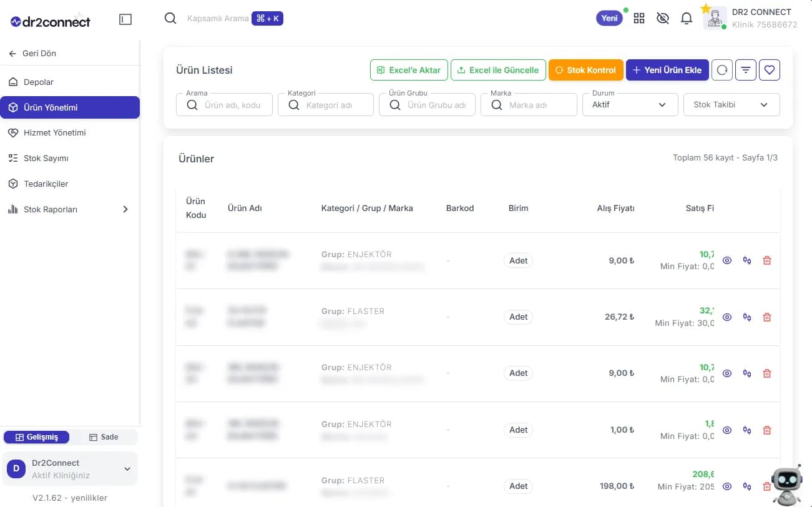Open the chatbot robot assistant icon
This screenshot has height=507, width=812.
tap(786, 485)
